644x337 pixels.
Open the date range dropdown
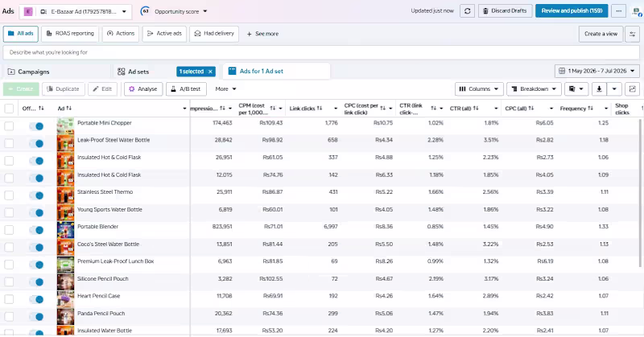(597, 71)
